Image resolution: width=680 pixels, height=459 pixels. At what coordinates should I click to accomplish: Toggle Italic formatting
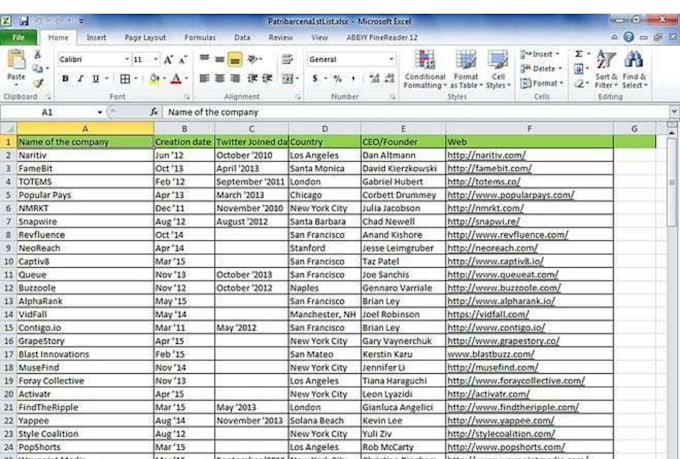click(80, 79)
